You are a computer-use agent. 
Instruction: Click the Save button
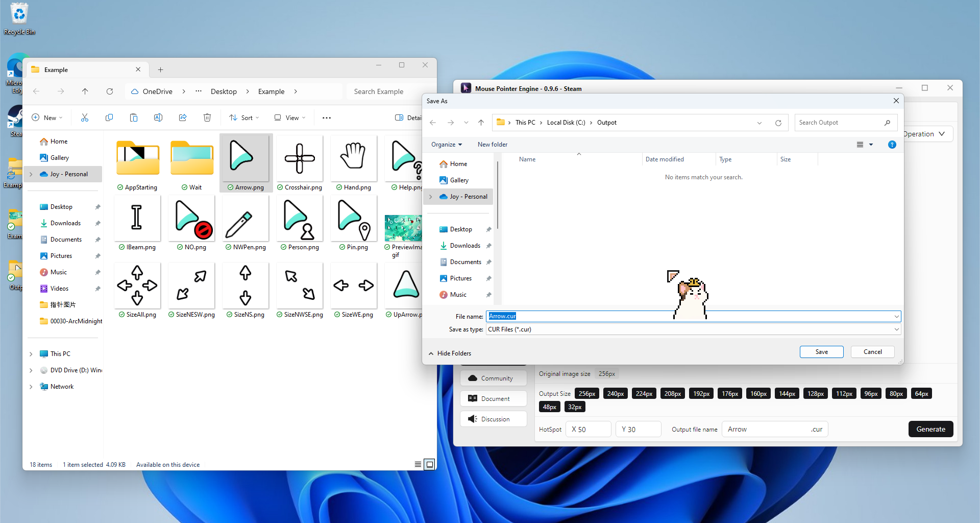pos(821,352)
